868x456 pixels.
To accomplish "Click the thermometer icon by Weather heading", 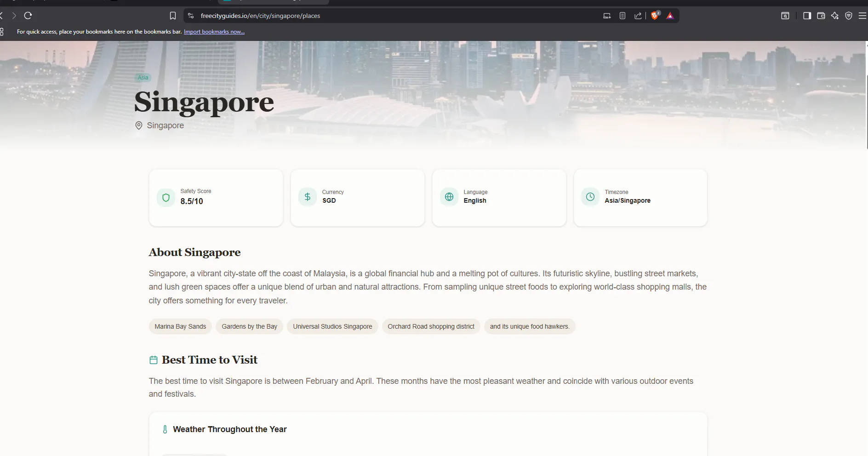I will point(165,429).
